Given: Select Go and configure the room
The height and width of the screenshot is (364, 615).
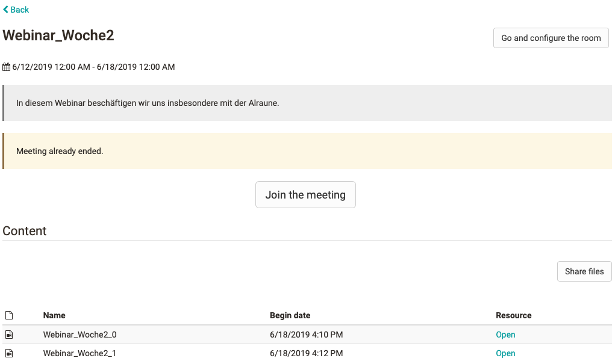Looking at the screenshot, I should pos(550,38).
